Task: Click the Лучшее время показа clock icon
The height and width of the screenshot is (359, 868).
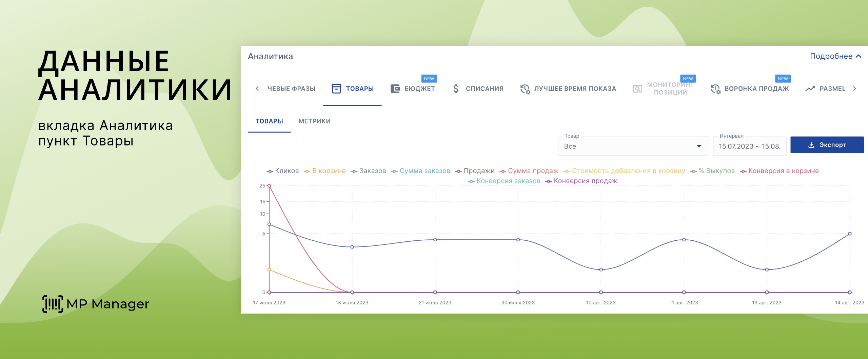Action: [525, 89]
